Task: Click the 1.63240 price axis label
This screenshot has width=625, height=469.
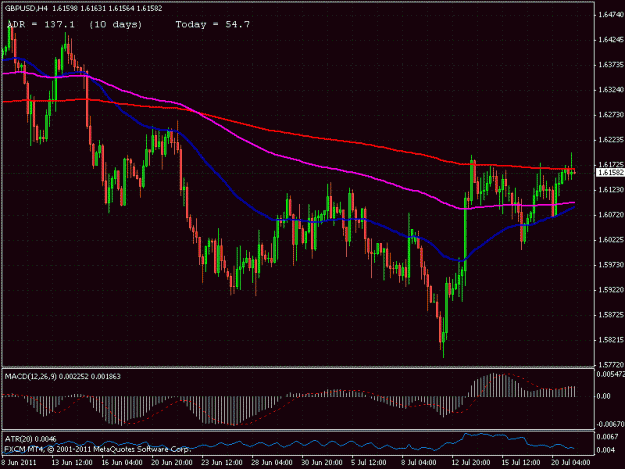Action: click(611, 90)
